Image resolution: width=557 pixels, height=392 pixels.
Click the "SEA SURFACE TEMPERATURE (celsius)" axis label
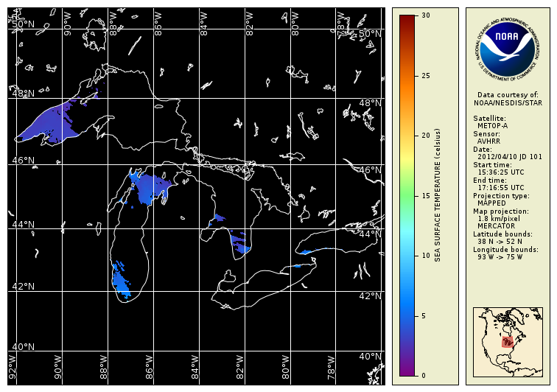(438, 195)
